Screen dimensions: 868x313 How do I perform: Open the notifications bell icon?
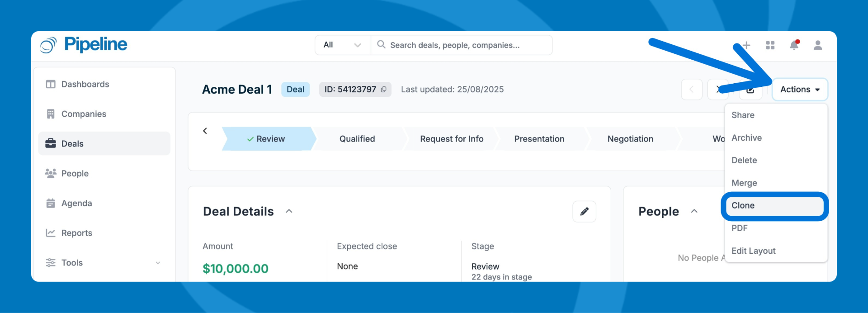pos(794,45)
